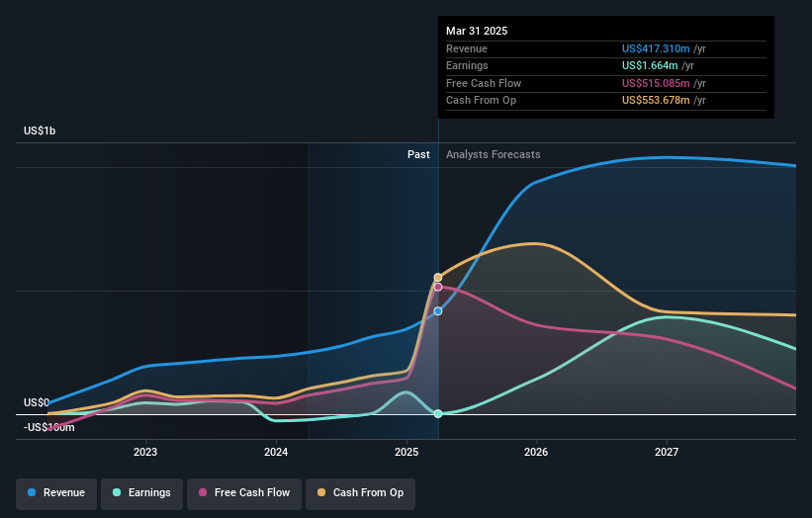
Task: Click the US$1b y-axis label
Action: [x=40, y=130]
